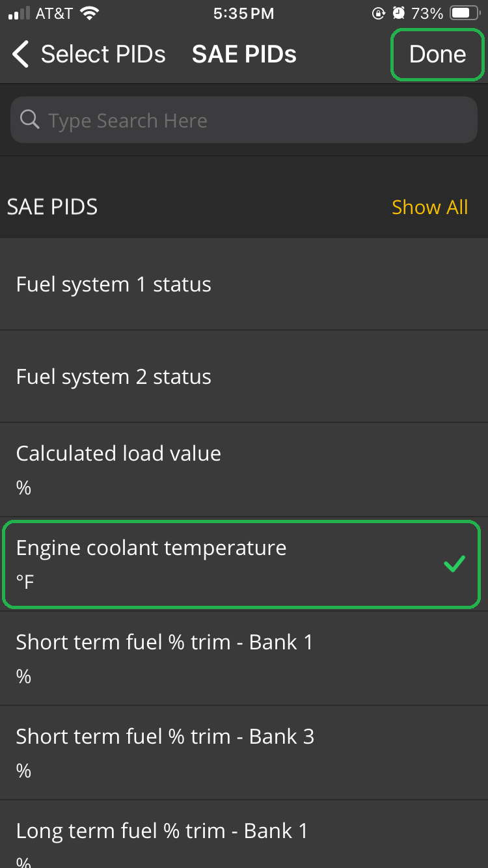Tap the back chevron next to Select PIDs
Viewport: 488px width, 868px height.
click(20, 54)
